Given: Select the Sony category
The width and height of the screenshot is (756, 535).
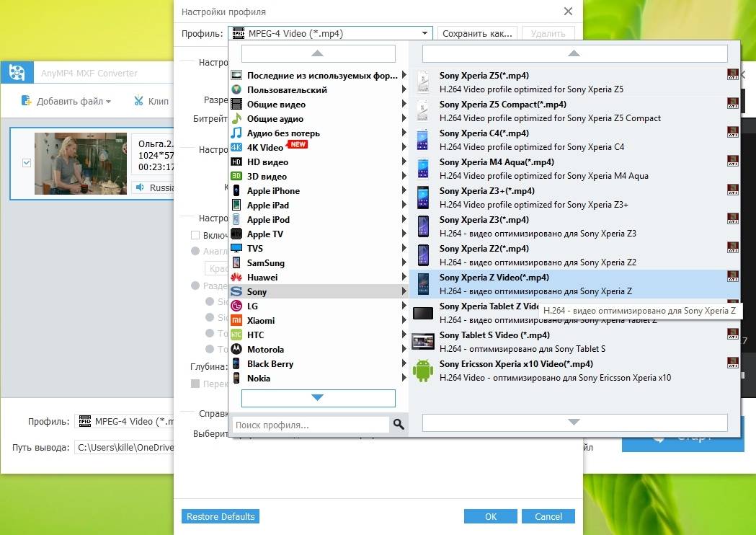Looking at the screenshot, I should (319, 291).
